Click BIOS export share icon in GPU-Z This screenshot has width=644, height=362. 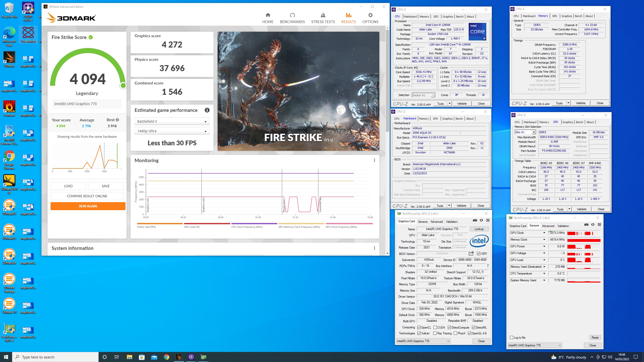click(x=471, y=253)
